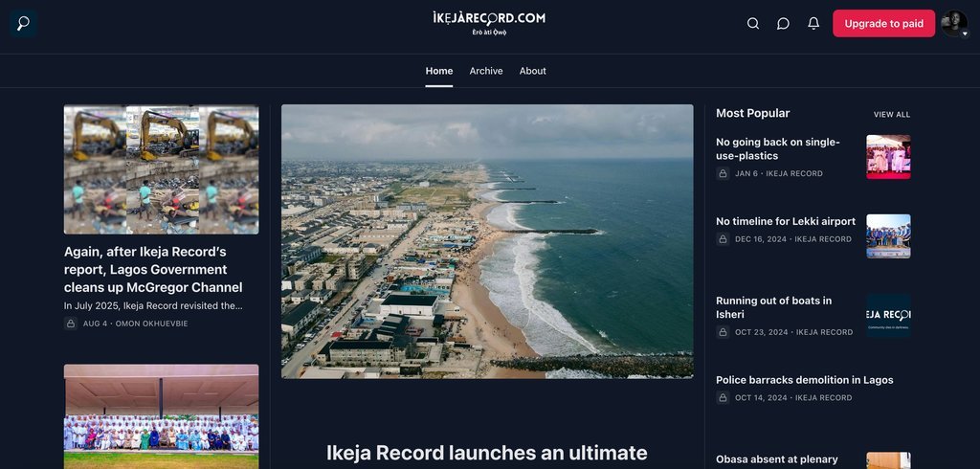Select the Home tab
Image resolution: width=980 pixels, height=469 pixels.
pos(438,71)
